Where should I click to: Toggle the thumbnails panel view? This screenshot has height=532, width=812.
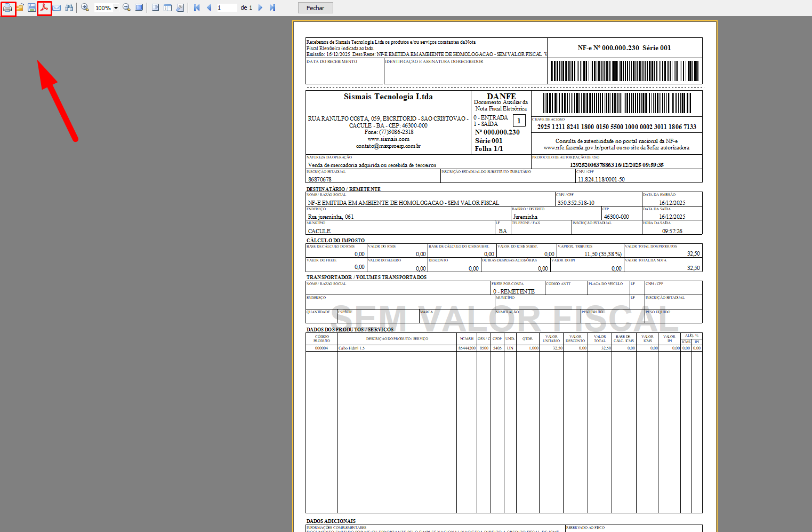pos(167,8)
